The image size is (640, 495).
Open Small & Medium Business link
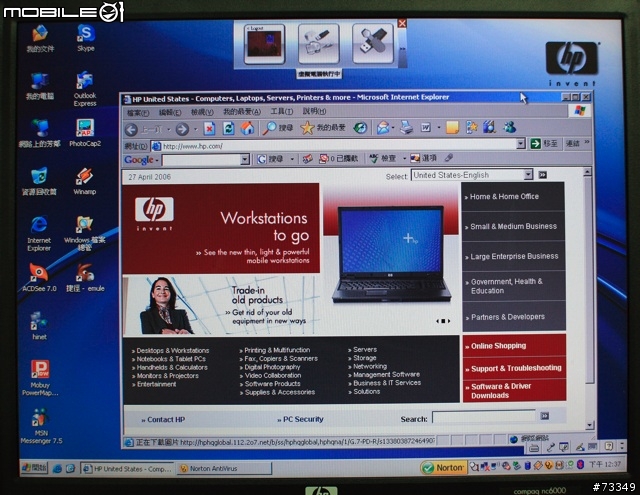[513, 226]
